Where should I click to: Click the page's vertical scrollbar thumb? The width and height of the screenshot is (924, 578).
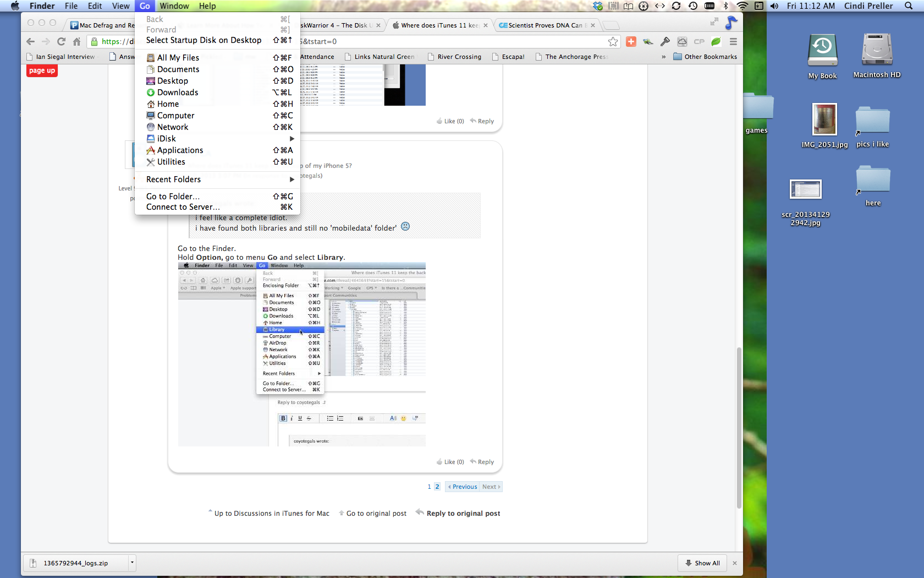pyautogui.click(x=739, y=428)
